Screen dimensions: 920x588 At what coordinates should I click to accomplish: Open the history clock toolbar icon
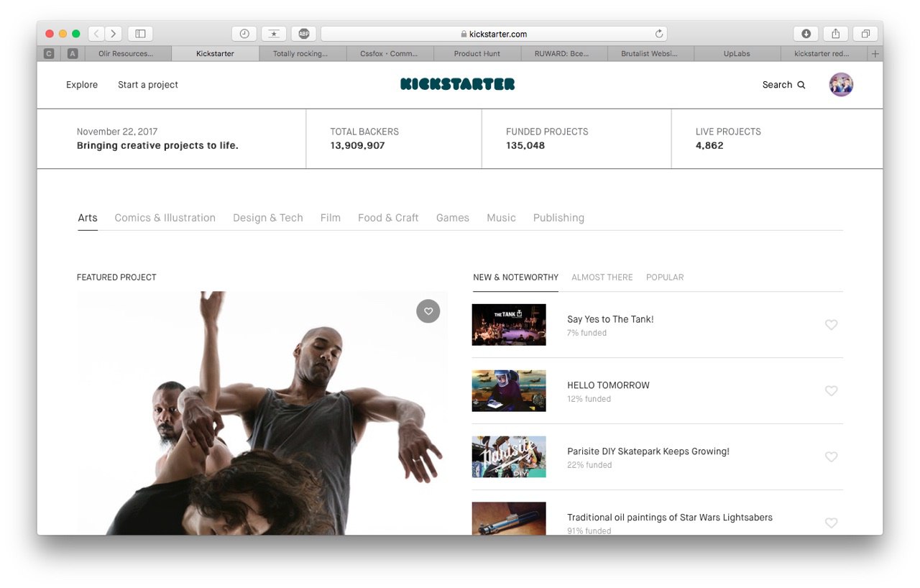(x=244, y=34)
